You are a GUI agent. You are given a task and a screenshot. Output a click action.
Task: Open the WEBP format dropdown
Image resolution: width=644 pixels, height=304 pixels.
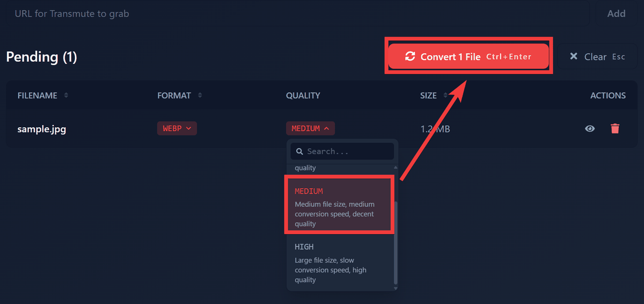tap(177, 128)
